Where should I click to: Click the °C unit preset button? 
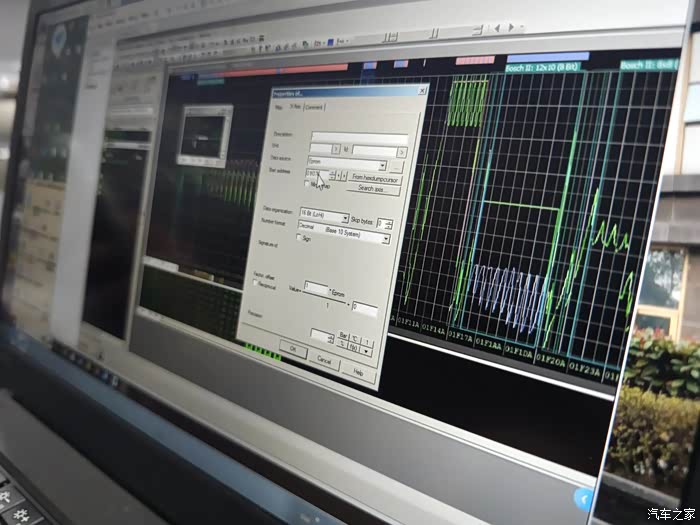point(355,338)
